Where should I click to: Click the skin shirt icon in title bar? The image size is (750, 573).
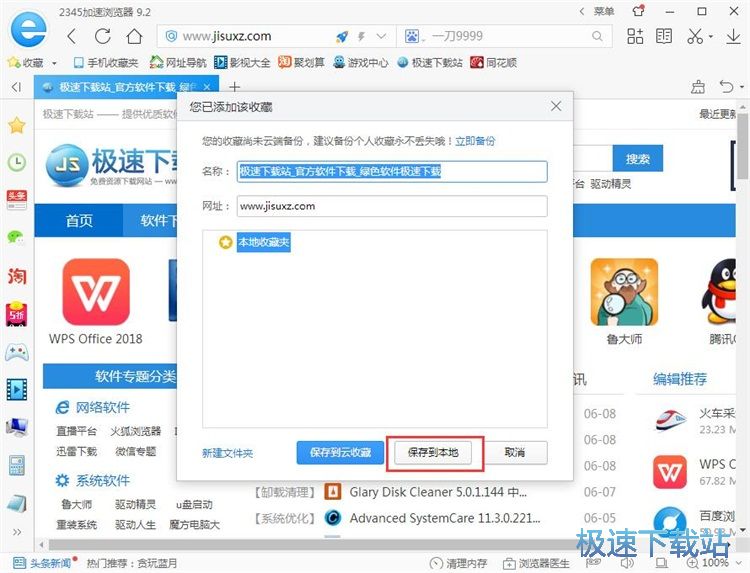(638, 11)
